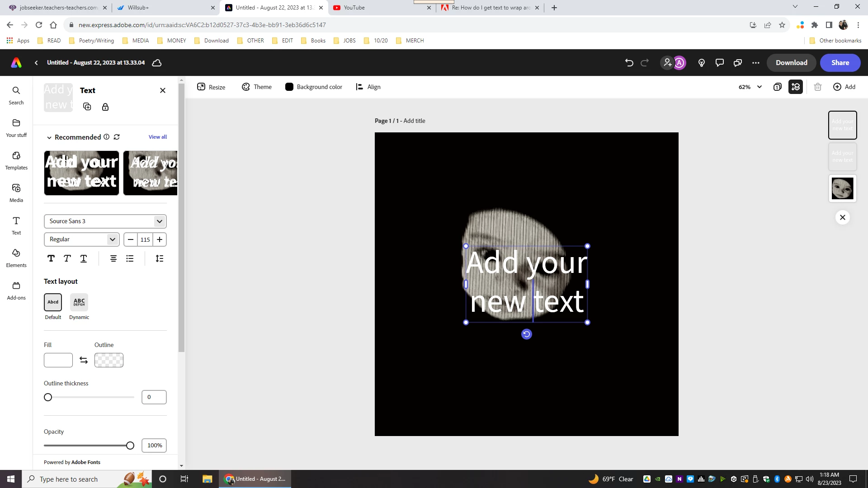
Task: Select the face image layer thumbnail
Action: 842,188
